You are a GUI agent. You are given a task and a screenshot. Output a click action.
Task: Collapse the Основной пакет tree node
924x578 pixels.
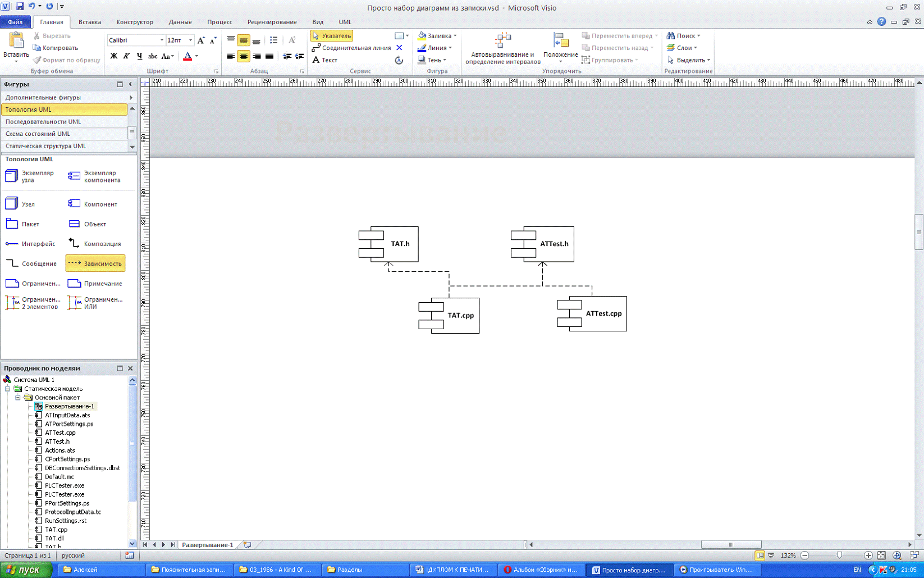pyautogui.click(x=18, y=398)
